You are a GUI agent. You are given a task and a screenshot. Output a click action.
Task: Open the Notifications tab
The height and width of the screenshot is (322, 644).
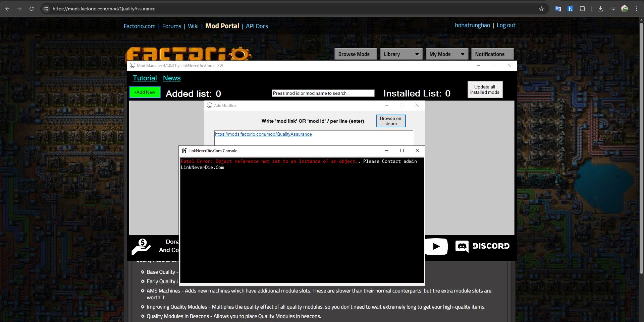pyautogui.click(x=489, y=54)
